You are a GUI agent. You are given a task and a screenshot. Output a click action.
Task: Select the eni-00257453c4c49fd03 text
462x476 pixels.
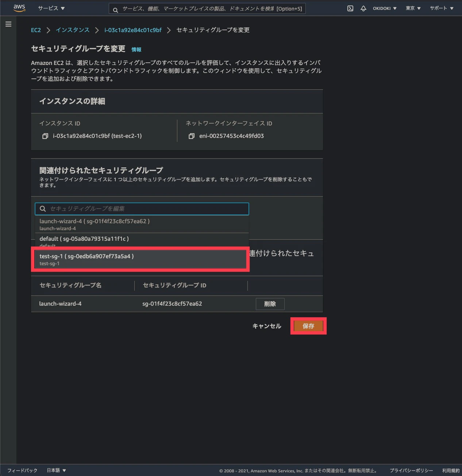pyautogui.click(x=231, y=136)
